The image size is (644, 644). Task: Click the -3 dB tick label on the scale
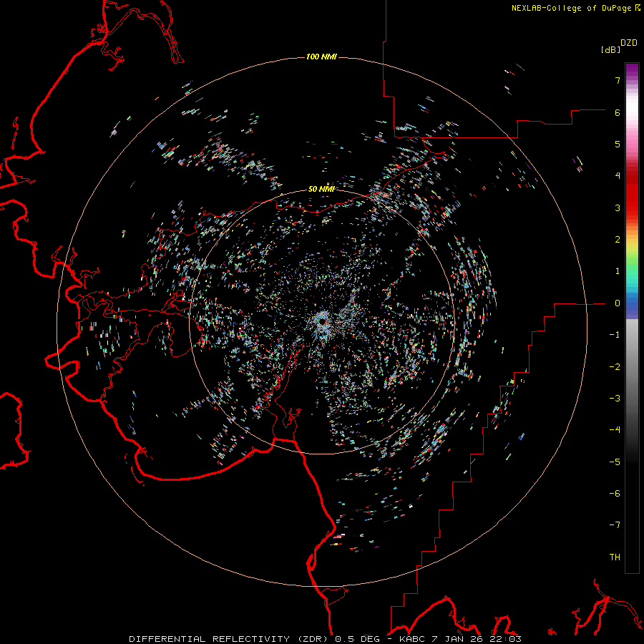(x=615, y=399)
